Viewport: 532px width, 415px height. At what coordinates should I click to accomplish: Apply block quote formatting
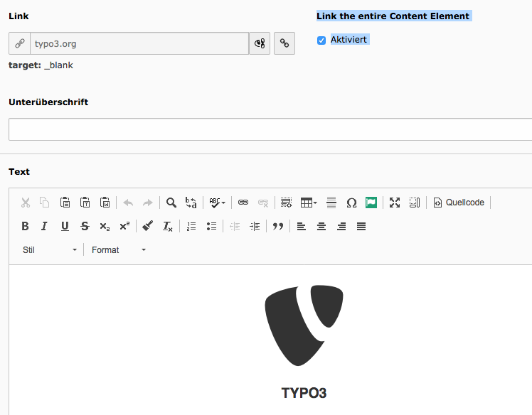pyautogui.click(x=278, y=226)
